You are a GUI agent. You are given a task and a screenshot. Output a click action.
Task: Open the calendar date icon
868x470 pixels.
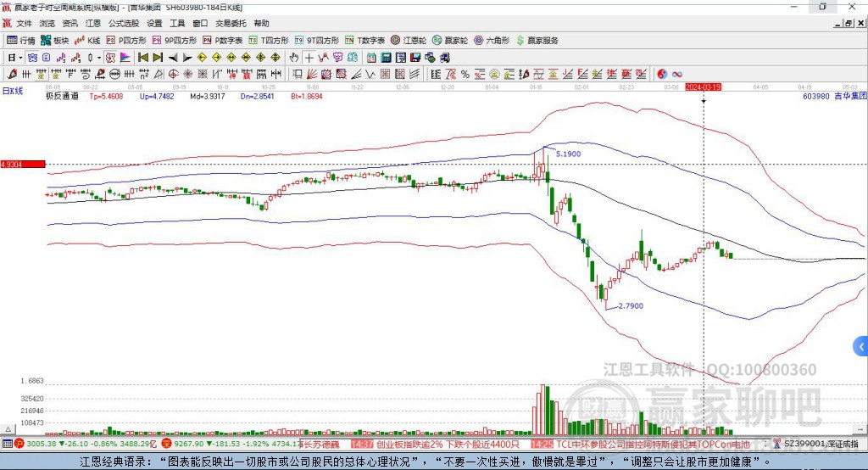(371, 58)
